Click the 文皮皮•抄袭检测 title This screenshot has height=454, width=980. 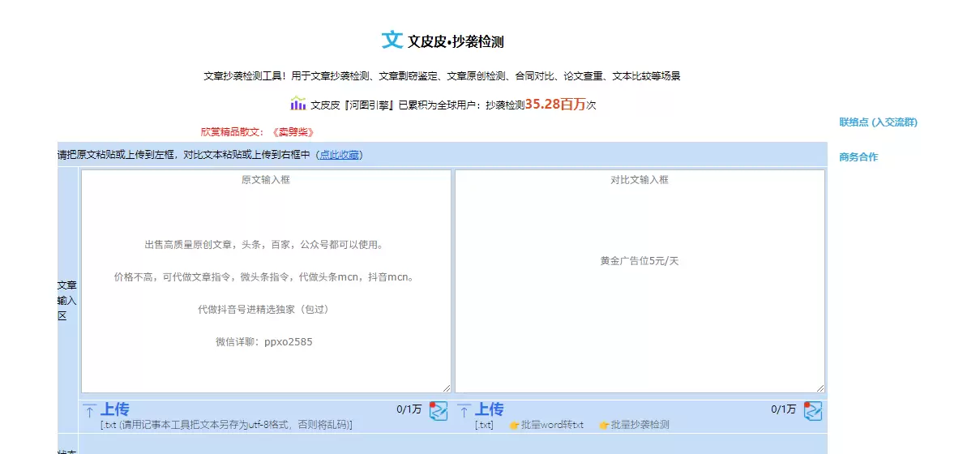tap(456, 41)
